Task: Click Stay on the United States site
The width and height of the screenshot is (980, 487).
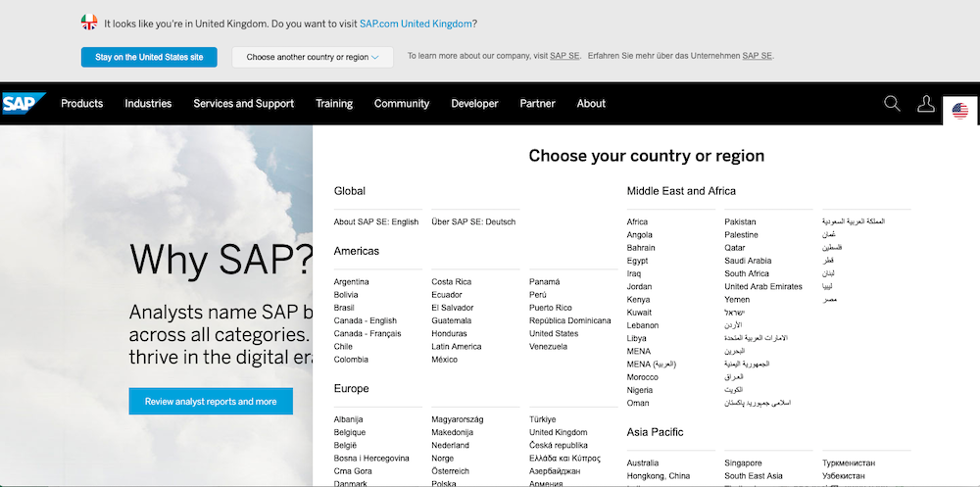Action: pos(149,57)
